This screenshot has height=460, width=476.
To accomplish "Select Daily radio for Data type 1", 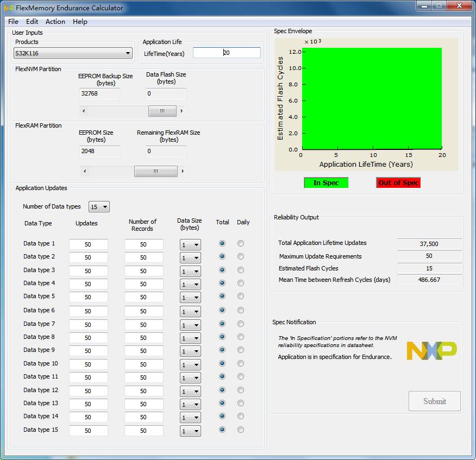I will pos(241,243).
